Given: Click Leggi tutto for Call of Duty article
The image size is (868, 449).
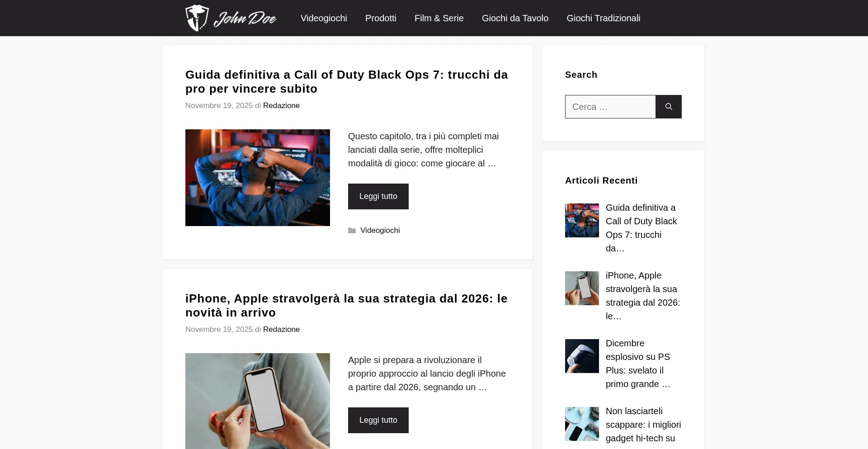Looking at the screenshot, I should click(378, 196).
